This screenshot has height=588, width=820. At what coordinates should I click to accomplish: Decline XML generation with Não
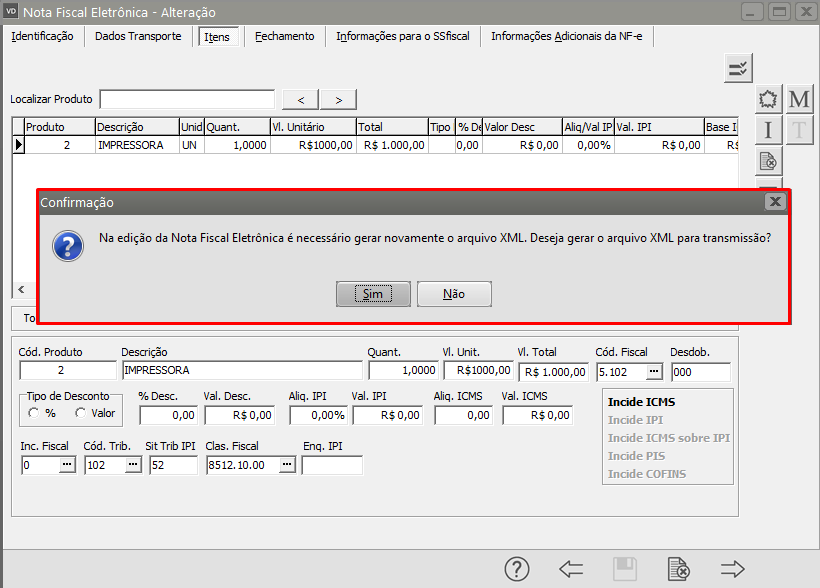pos(454,294)
